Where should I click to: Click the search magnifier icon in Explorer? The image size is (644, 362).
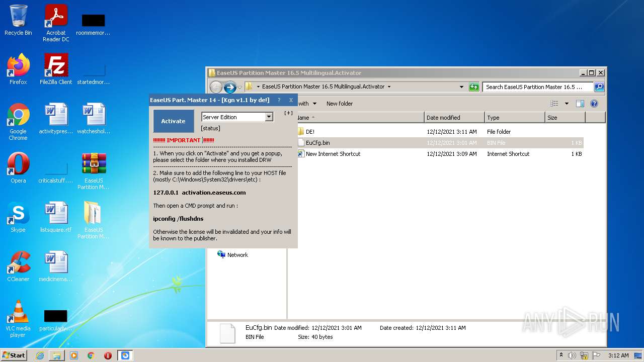point(599,87)
